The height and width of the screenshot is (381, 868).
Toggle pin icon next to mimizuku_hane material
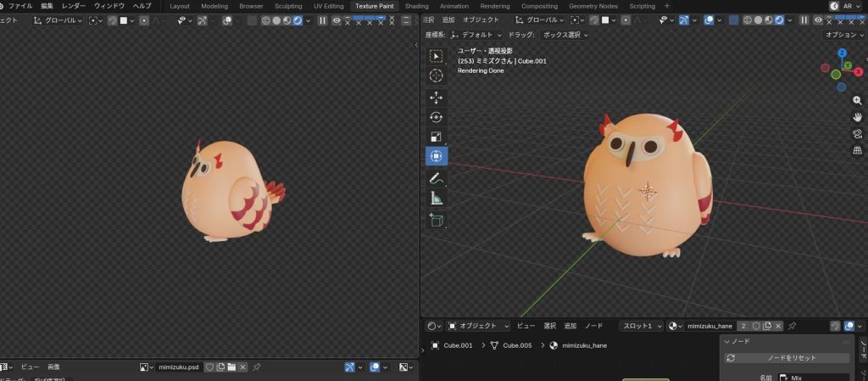click(x=792, y=326)
